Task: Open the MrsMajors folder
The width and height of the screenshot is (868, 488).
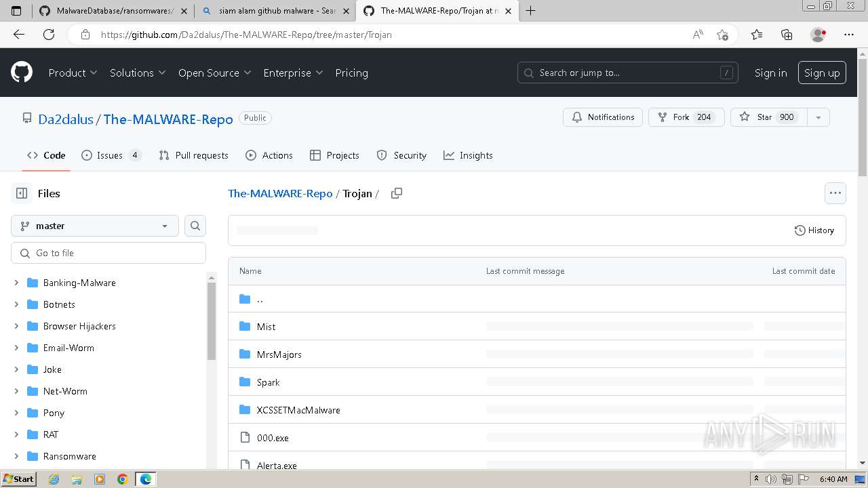Action: point(279,354)
